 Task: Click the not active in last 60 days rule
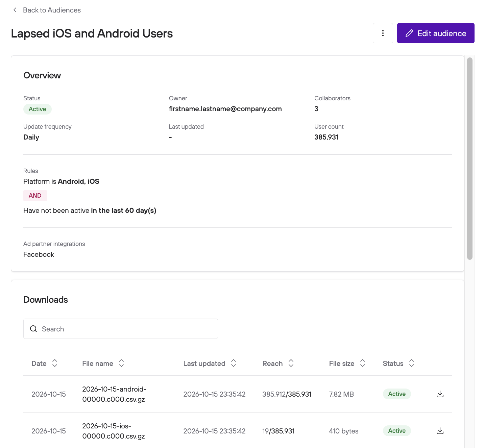coord(90,210)
